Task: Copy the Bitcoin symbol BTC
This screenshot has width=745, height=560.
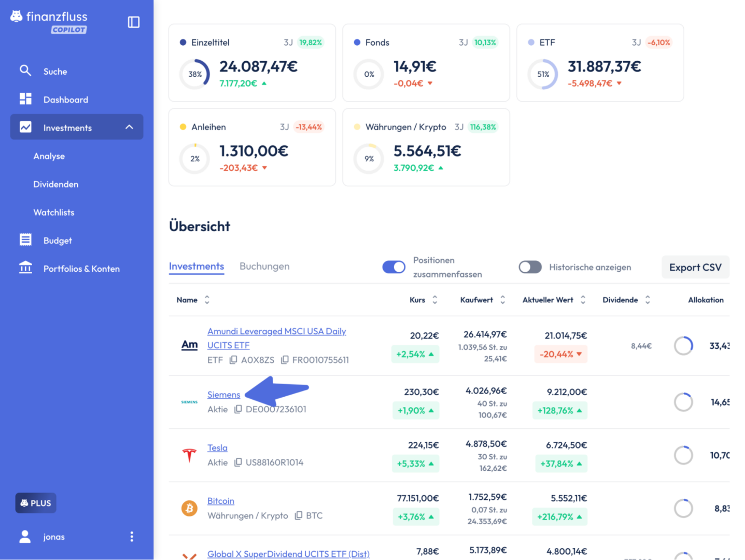Action: point(299,515)
